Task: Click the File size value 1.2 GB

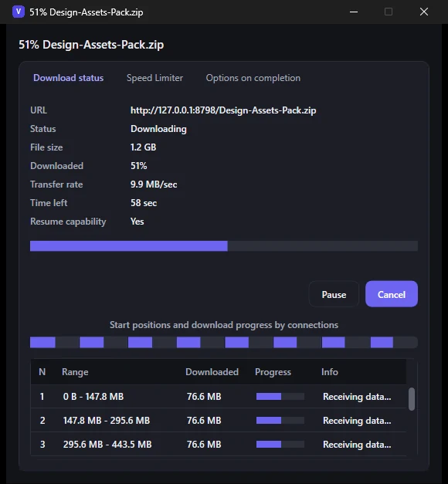Action: point(143,147)
